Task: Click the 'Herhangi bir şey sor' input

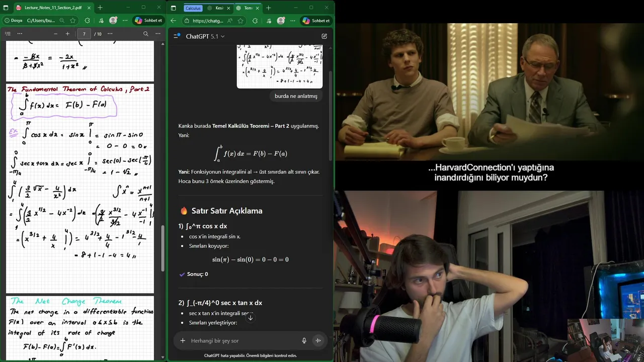Action: pyautogui.click(x=244, y=340)
